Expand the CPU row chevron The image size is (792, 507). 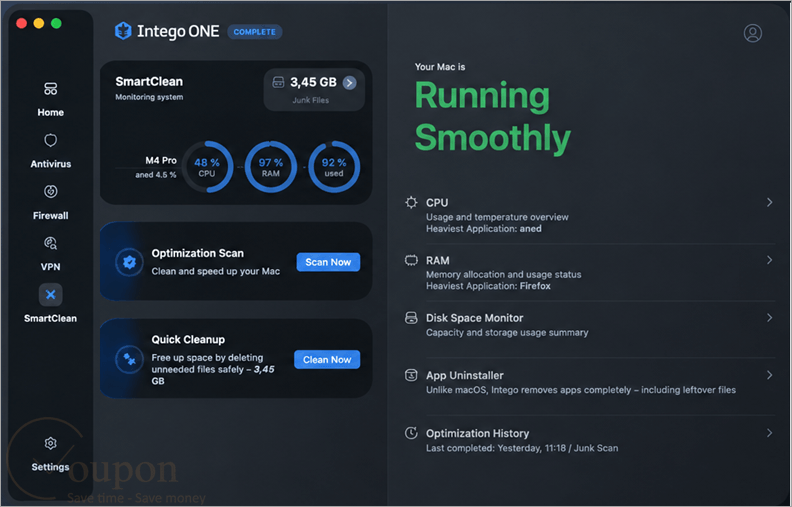[x=769, y=202]
